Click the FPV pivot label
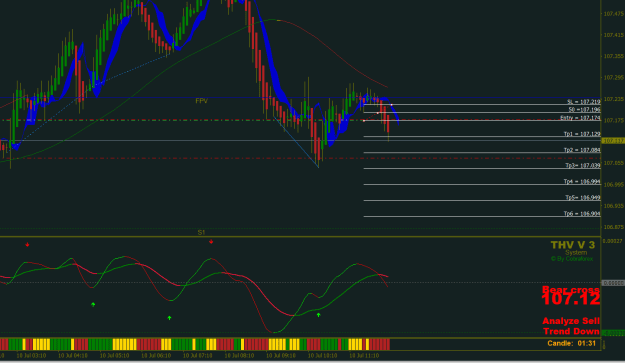 (201, 101)
